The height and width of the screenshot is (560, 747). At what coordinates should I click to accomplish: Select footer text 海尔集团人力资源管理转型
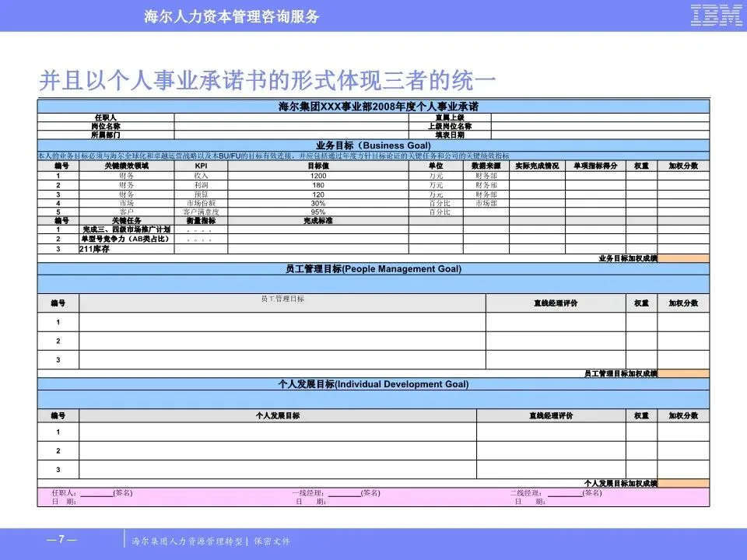[188, 541]
